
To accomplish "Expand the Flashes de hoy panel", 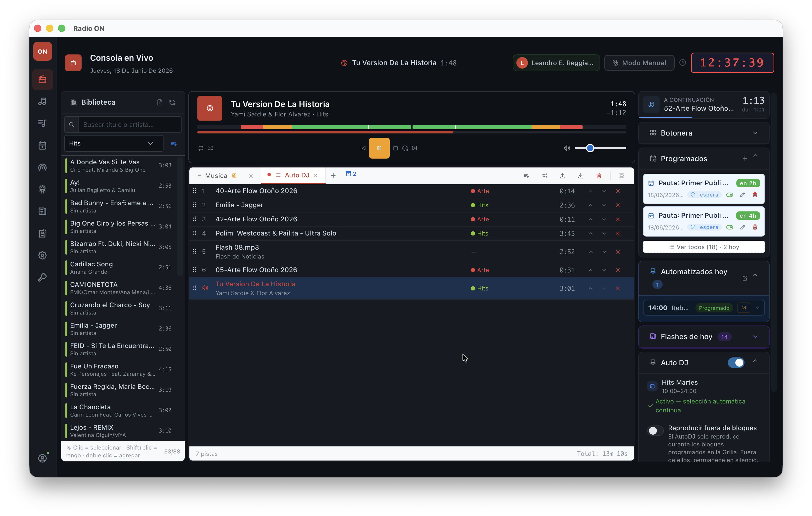I will point(755,336).
